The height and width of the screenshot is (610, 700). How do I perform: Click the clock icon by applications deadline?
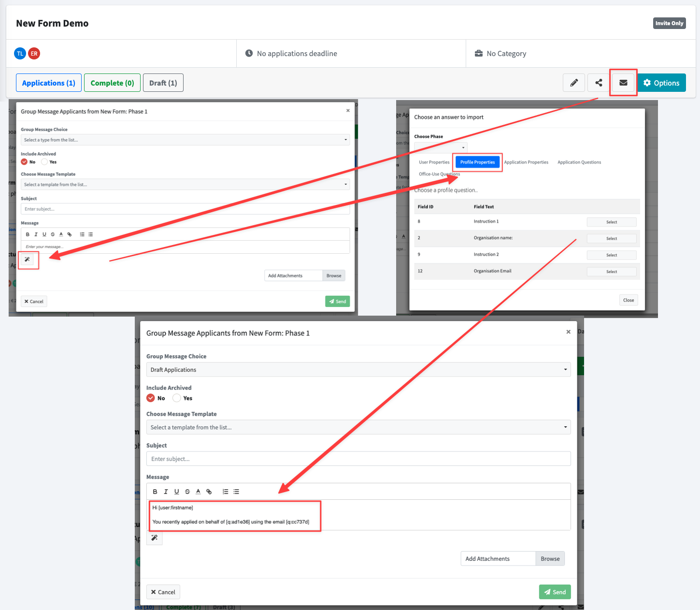249,53
